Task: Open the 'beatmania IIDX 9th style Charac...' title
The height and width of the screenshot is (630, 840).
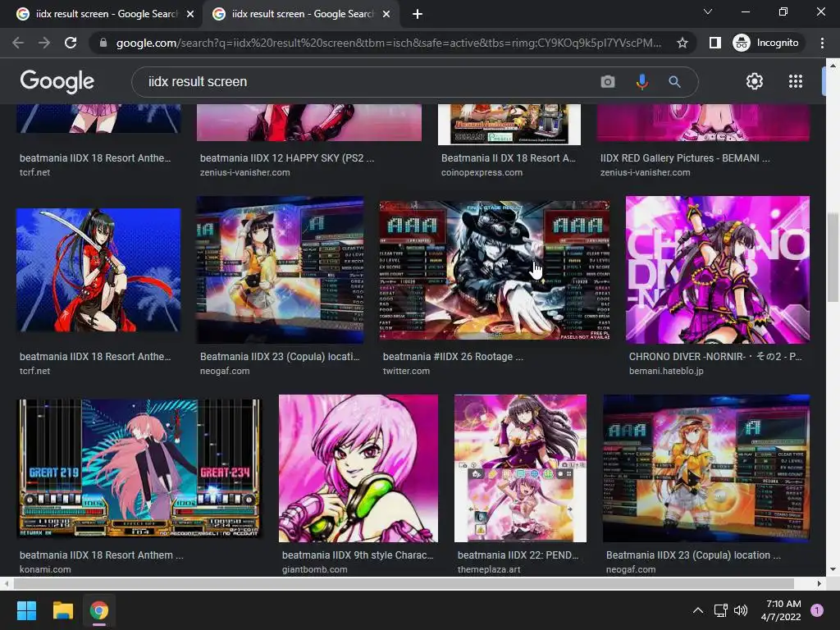Action: (358, 555)
